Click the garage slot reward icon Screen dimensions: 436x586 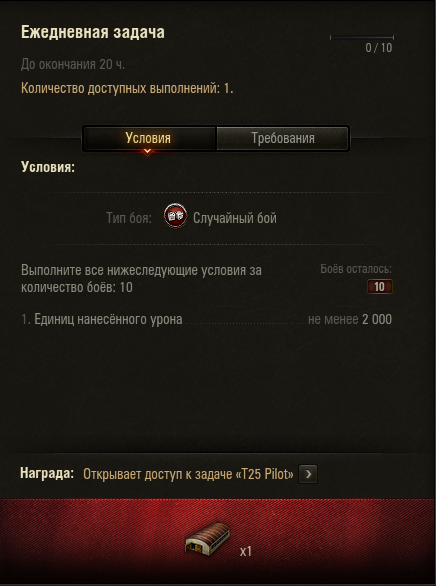207,538
